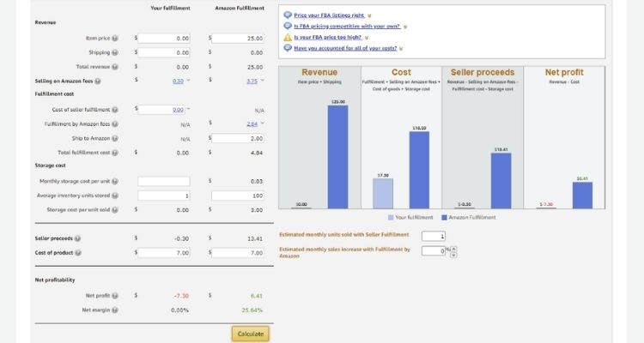Click the 25.64% net margin value
Image resolution: width=644 pixels, height=343 pixels.
(x=252, y=310)
